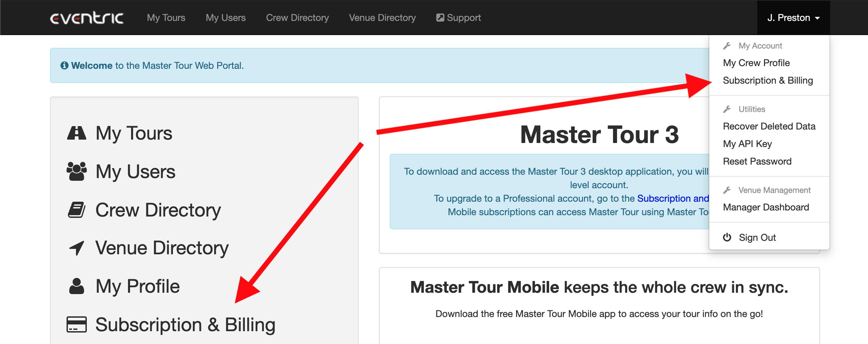Open Crew Directory in top navigation bar

[x=297, y=18]
